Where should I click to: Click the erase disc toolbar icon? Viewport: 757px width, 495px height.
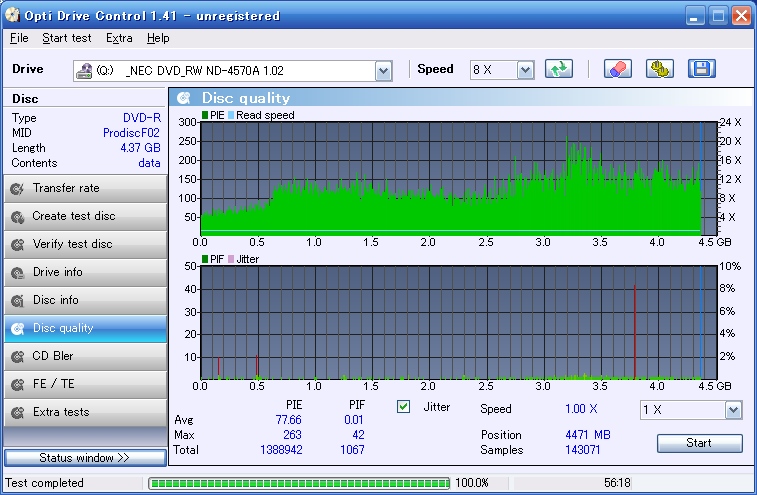click(617, 69)
